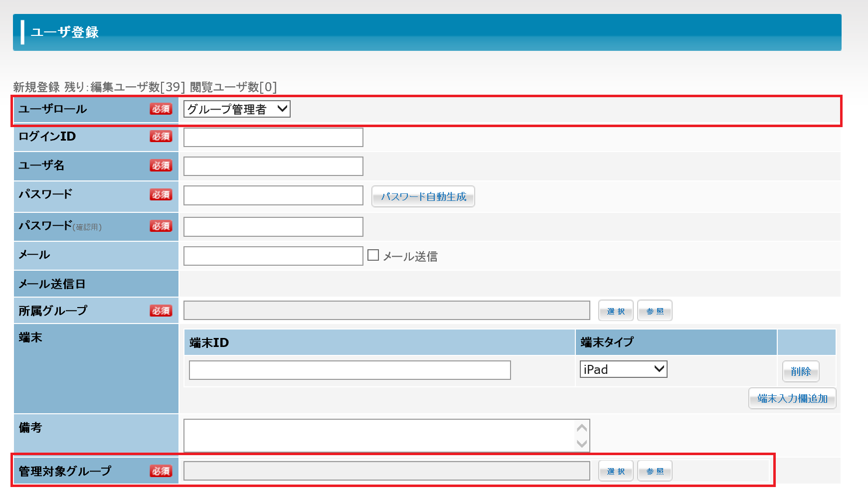Click the パスワード confirmation field
The height and width of the screenshot is (497, 868).
[x=273, y=227]
